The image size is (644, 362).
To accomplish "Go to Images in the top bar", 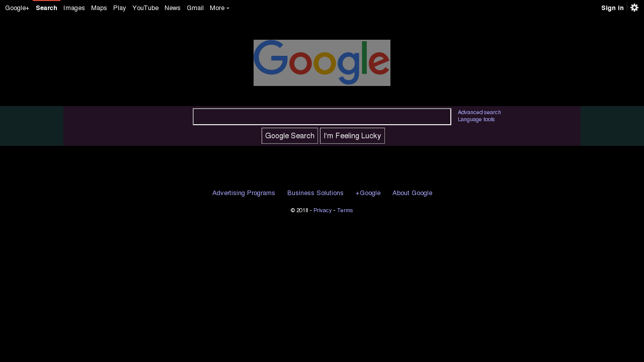I will (x=74, y=8).
